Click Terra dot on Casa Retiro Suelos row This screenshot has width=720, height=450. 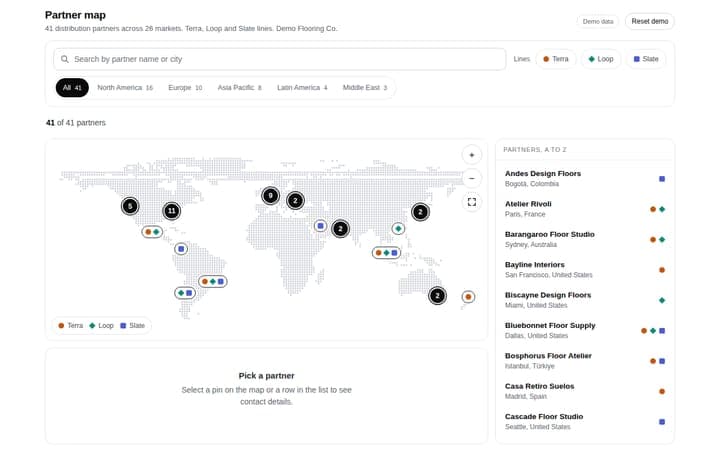point(662,392)
